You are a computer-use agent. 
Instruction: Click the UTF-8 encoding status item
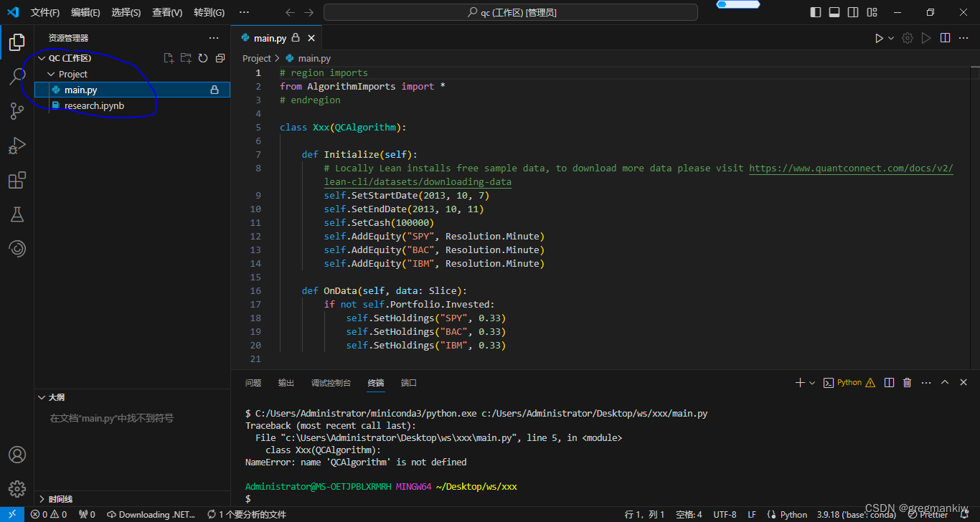pos(725,514)
